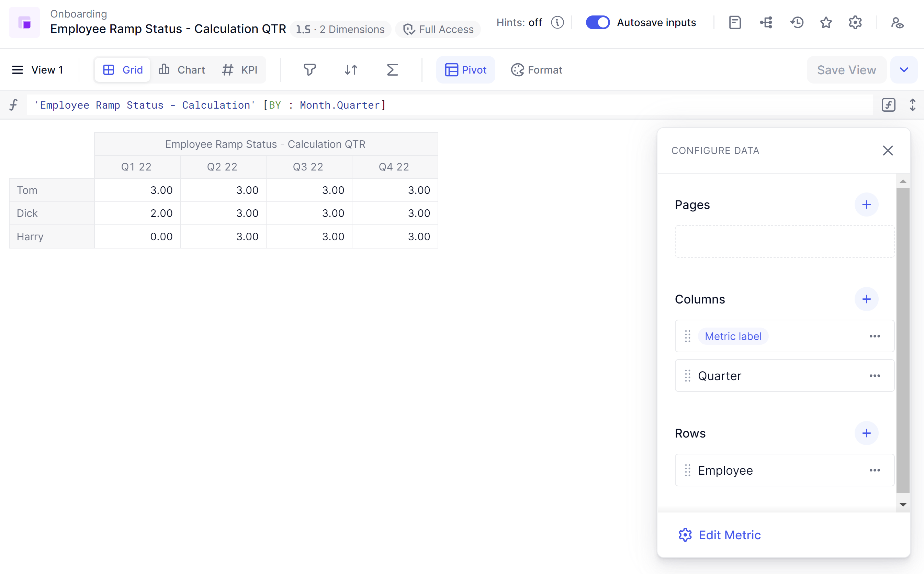Click the Configure Data scrollbar thumb

point(903,340)
